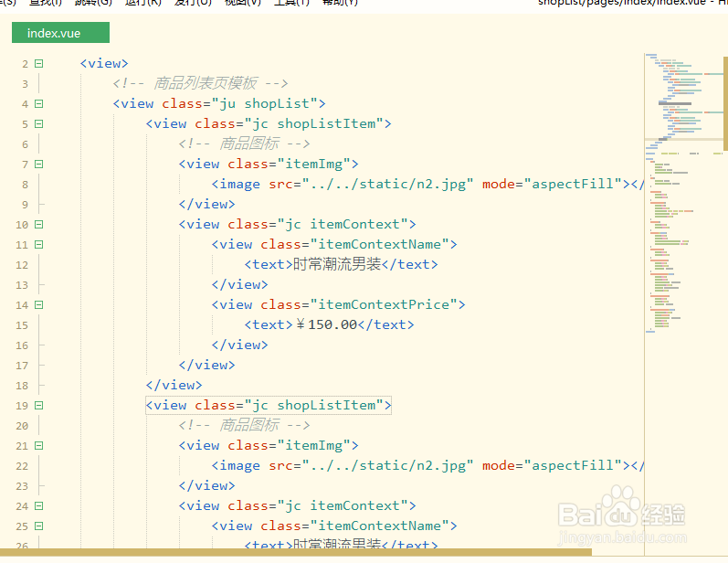Click the image src path on line 8
Viewport: 728px width, 563px height.
coord(387,184)
